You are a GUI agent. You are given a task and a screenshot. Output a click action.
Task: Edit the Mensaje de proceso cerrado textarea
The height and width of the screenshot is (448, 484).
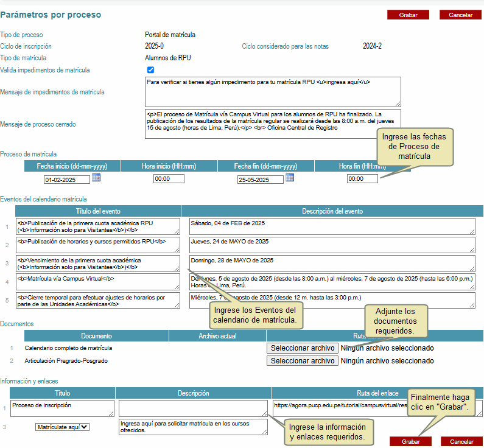coord(273,124)
